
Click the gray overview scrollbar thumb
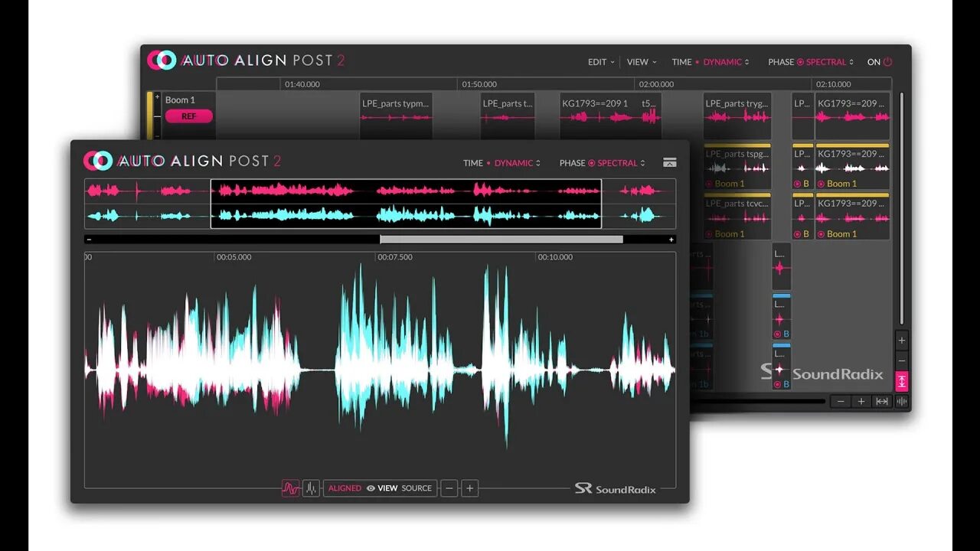point(501,240)
